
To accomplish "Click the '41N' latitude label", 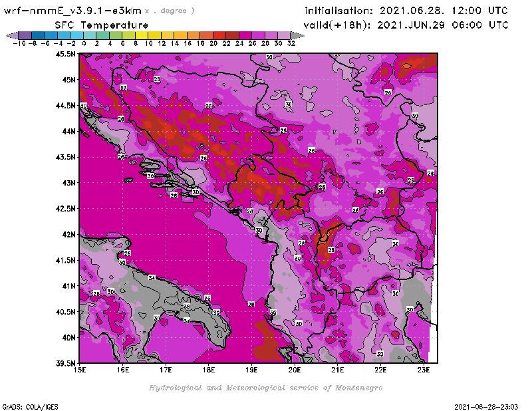I will 68,286.
